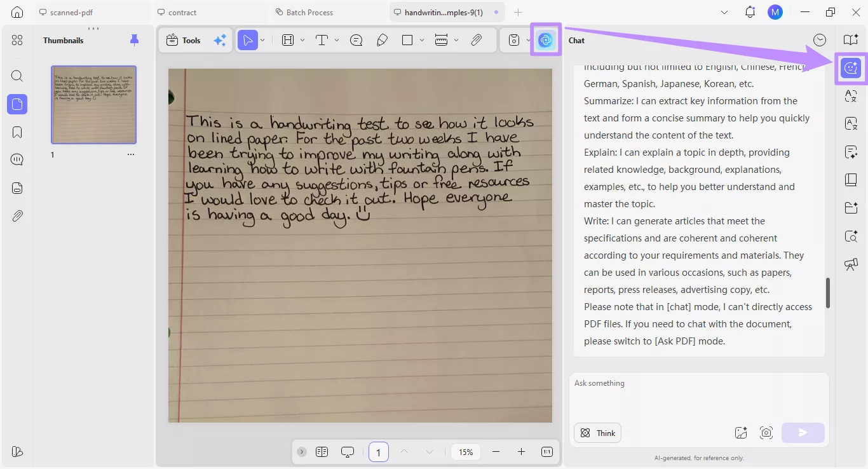Select the Highlight text tool

pos(288,40)
